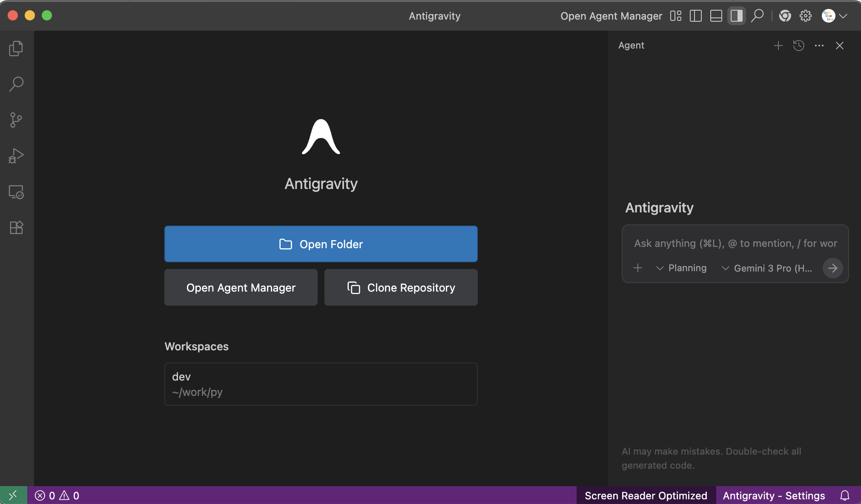Open Antigravity - Settings in status bar
Viewport: 861px width, 504px height.
pyautogui.click(x=774, y=495)
